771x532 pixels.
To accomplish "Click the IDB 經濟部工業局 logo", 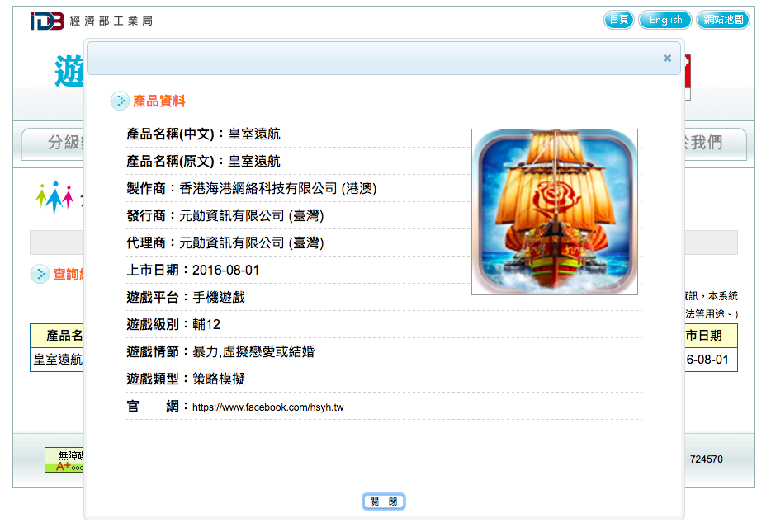I will [92, 21].
